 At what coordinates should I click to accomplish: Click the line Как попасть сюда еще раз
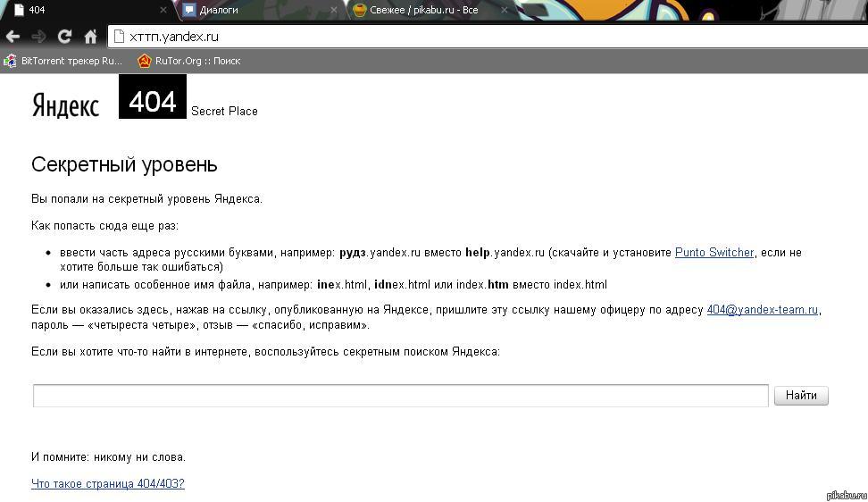click(x=104, y=226)
